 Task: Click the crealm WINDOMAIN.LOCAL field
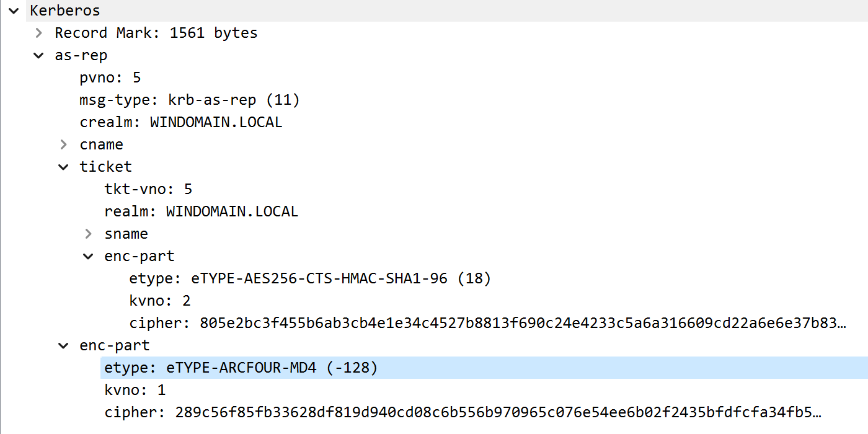coord(180,122)
